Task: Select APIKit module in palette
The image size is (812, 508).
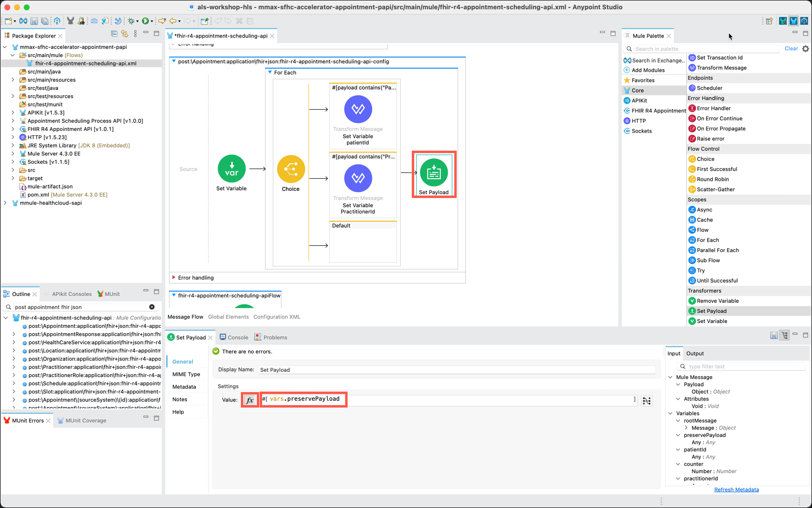Action: (635, 100)
